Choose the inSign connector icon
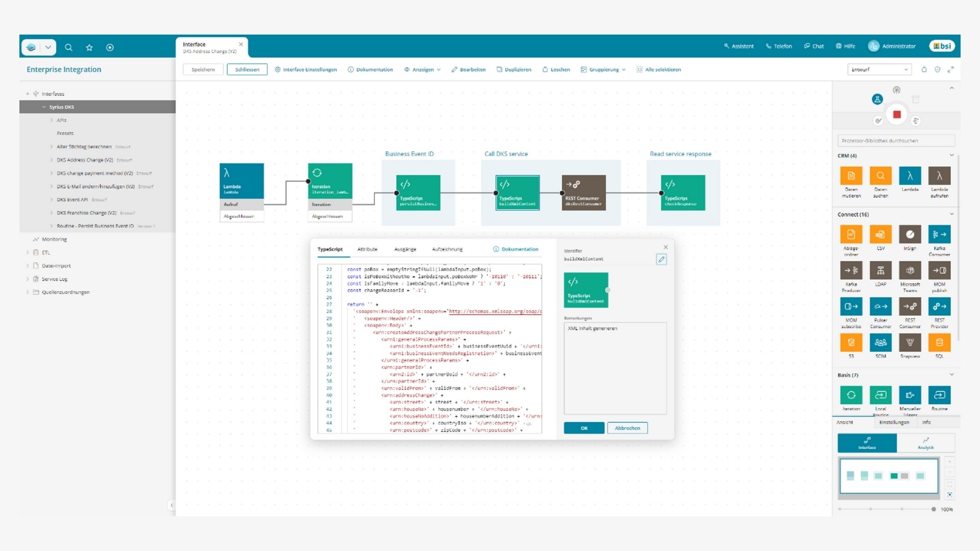The width and height of the screenshot is (980, 551). [910, 234]
